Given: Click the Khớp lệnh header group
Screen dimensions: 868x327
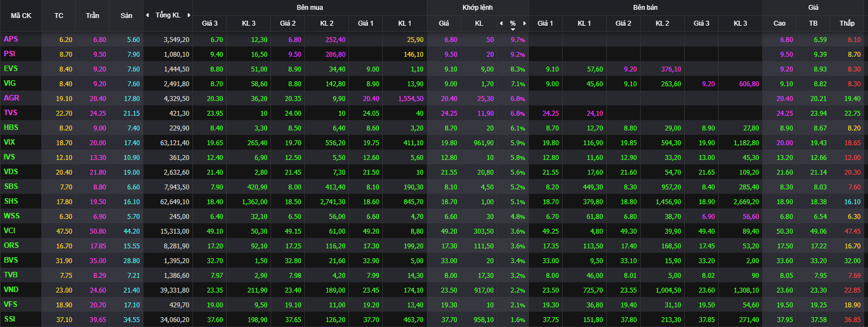Looking at the screenshot, I should [478, 8].
